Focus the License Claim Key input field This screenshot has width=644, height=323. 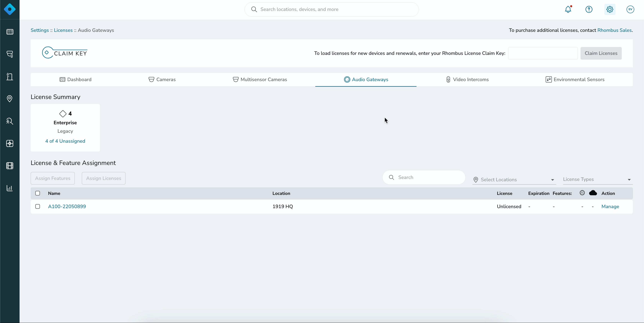point(543,53)
